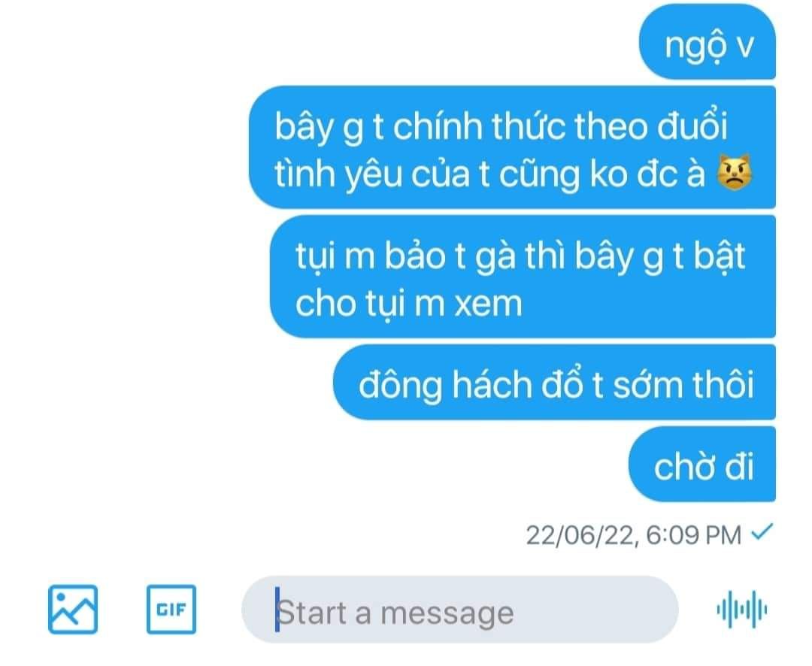Click the 22/06/22, 6:09 PM timestamp
Viewport: 812px width, 666px height.
[634, 535]
